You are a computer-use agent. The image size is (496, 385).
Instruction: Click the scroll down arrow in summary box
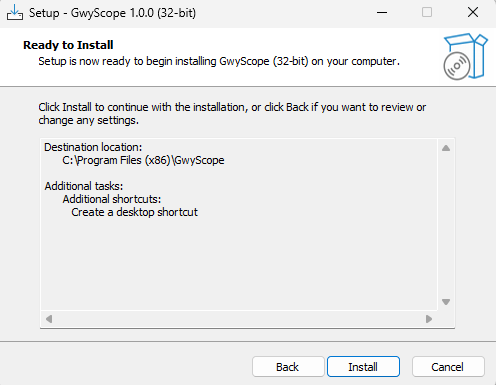[446, 302]
